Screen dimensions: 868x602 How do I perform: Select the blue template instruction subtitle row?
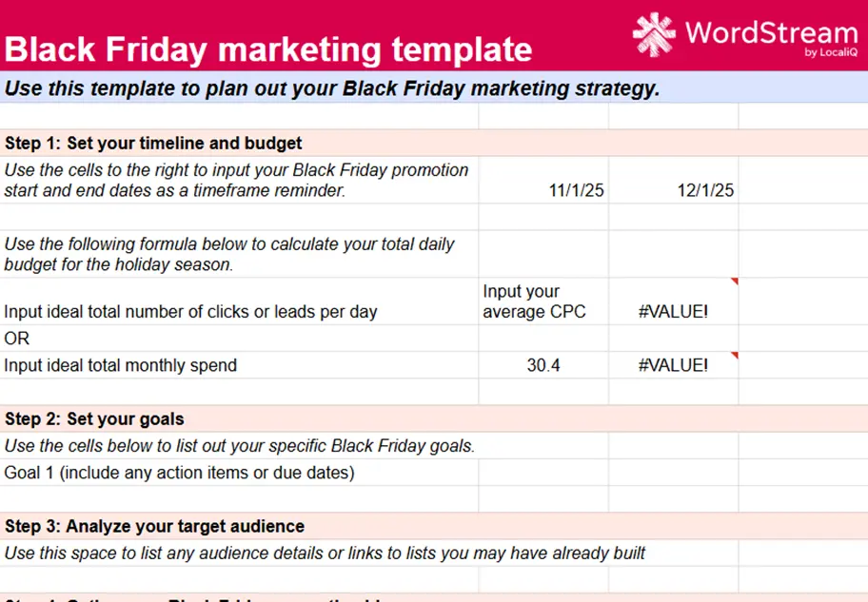coord(332,88)
